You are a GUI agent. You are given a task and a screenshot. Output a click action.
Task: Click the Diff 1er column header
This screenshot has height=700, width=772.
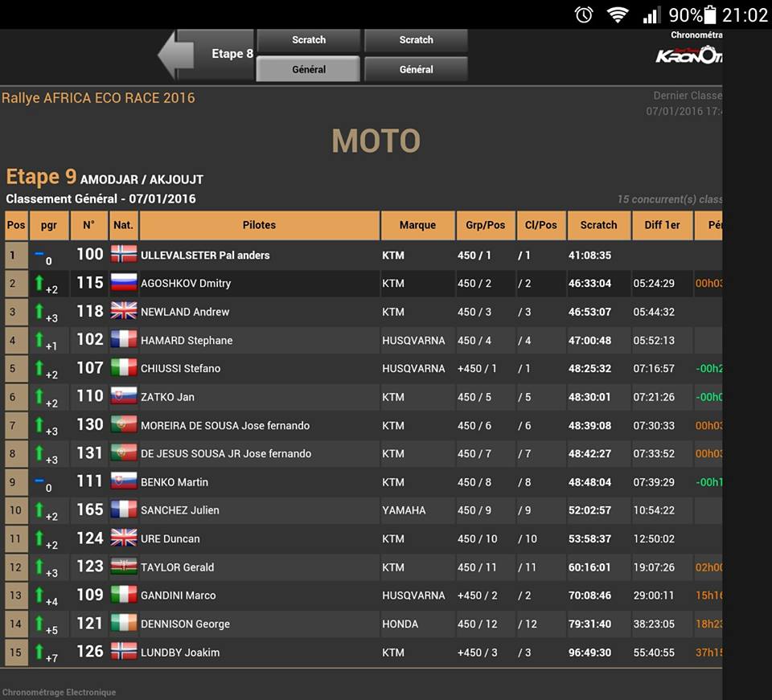click(662, 225)
